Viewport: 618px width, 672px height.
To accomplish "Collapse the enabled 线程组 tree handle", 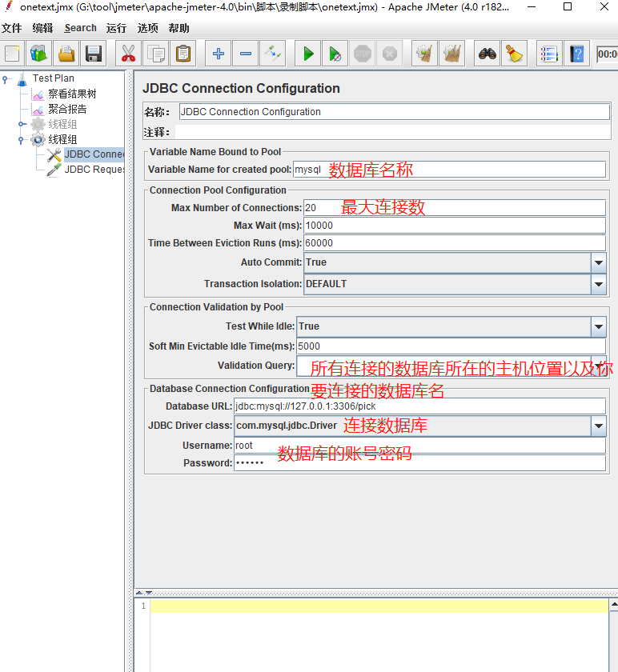I will tap(21, 140).
